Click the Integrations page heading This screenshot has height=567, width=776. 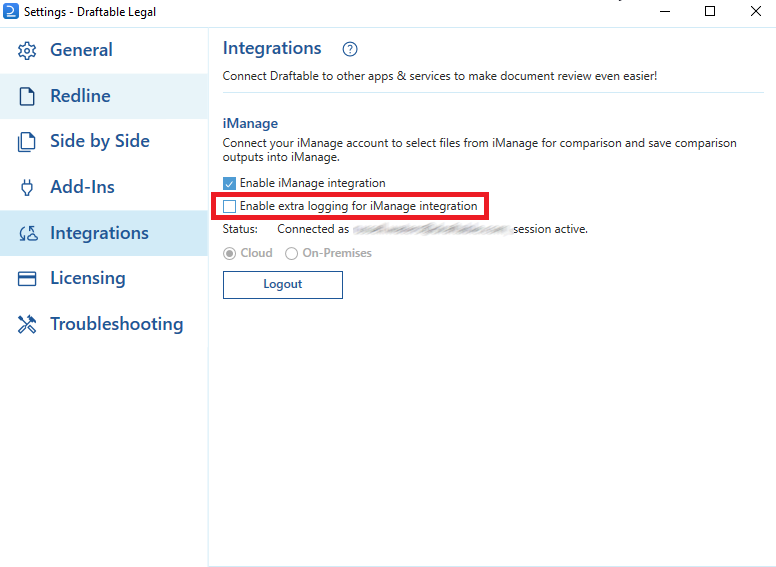(272, 48)
